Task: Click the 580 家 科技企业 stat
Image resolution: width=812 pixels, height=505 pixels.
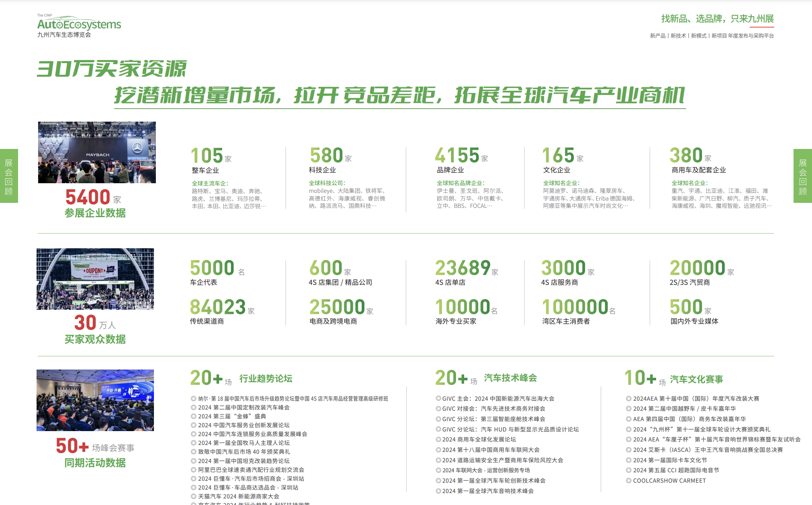Action: 331,161
